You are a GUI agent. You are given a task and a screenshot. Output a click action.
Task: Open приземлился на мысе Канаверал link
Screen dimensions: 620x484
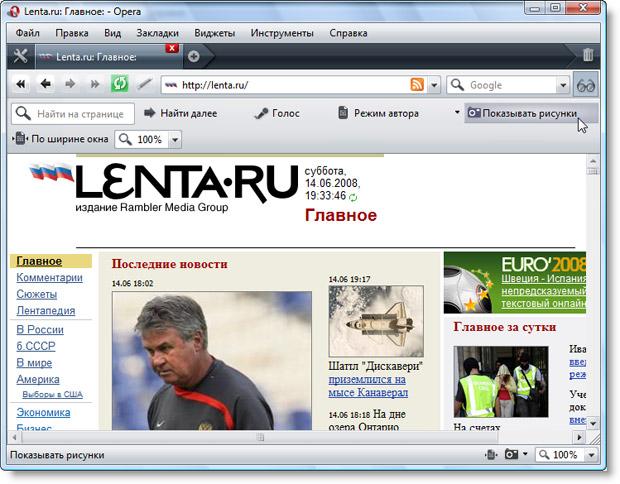368,386
